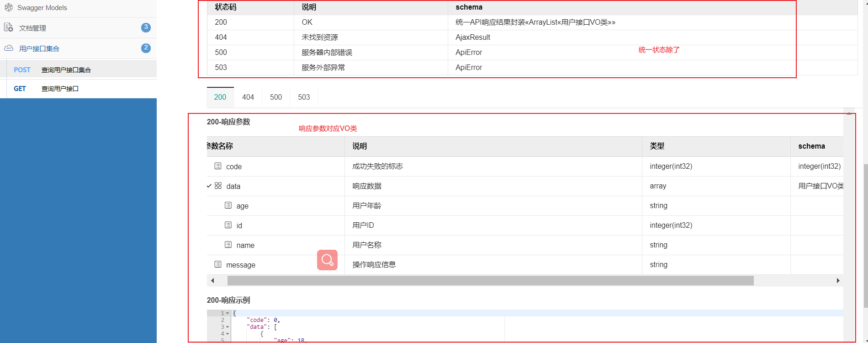The image size is (868, 343).
Task: Click the message parameter row icon
Action: (x=218, y=264)
